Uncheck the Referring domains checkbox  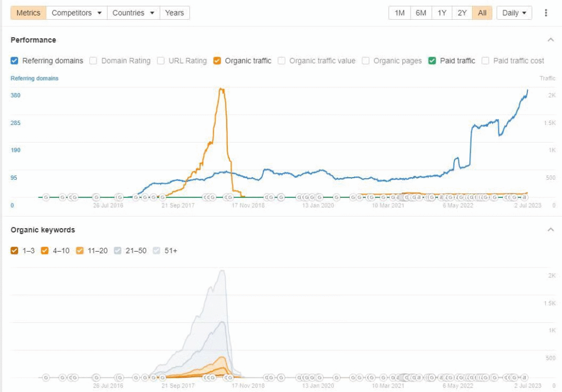15,61
